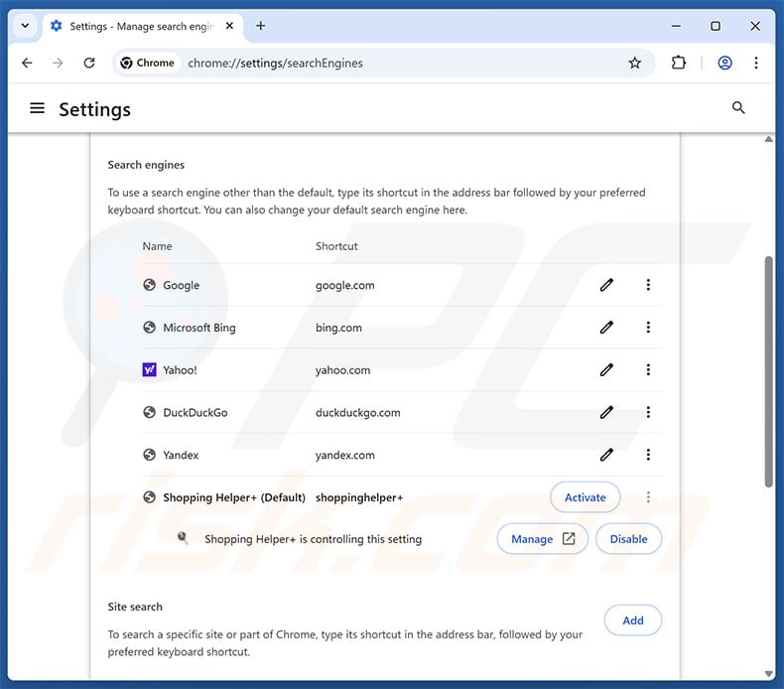Click the google.com shortcut text
Viewport: 784px width, 689px height.
[x=345, y=285]
